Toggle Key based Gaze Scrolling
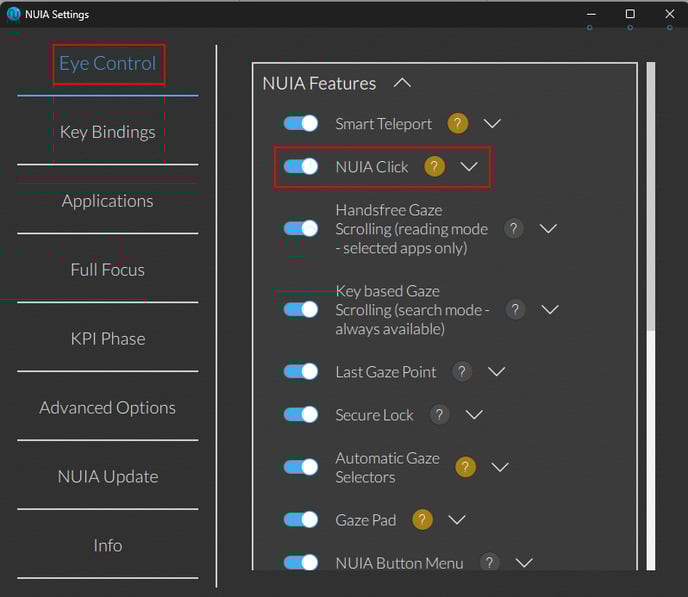Viewport: 688px width, 597px height. 301,309
